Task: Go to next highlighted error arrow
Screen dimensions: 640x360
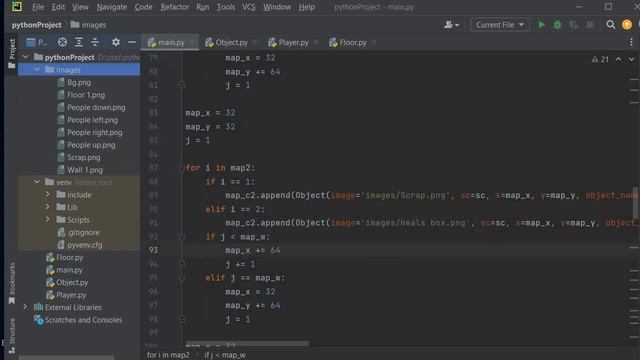Action: (x=631, y=60)
